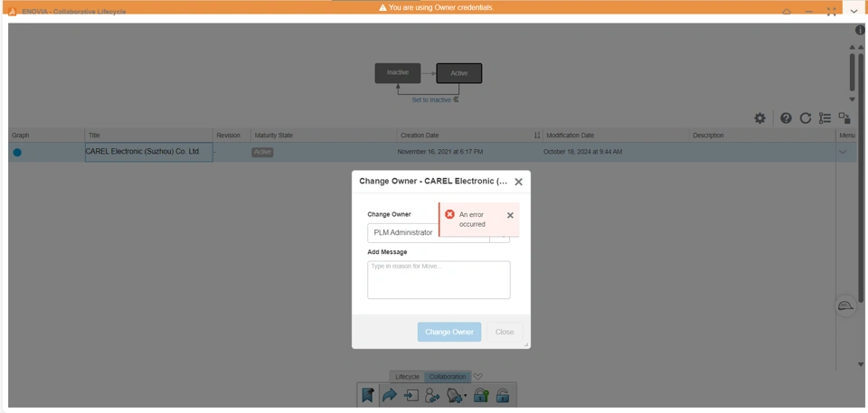Open the gear settings icon
868x413 pixels.
pos(760,117)
